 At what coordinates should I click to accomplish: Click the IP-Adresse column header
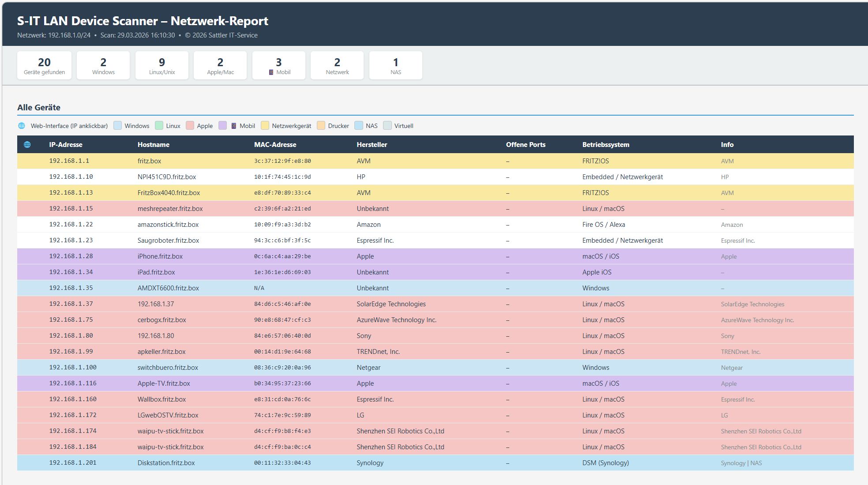click(66, 145)
